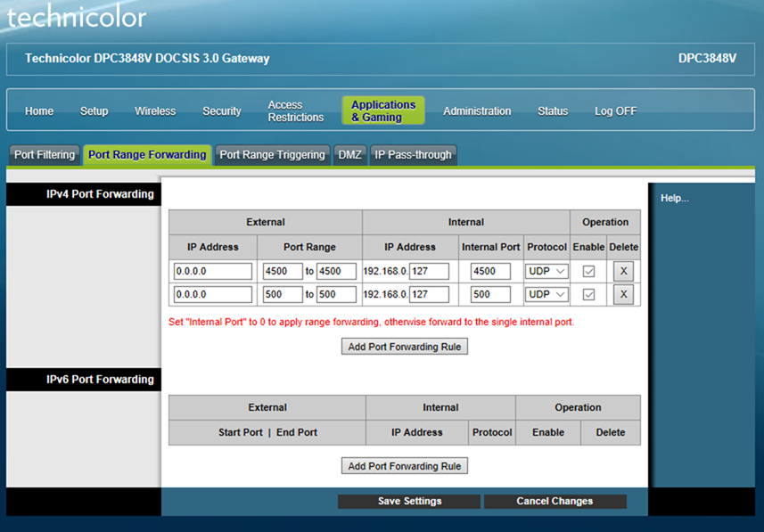Click the Start Port | End Port header
Screen dimensions: 764x532
click(267, 432)
